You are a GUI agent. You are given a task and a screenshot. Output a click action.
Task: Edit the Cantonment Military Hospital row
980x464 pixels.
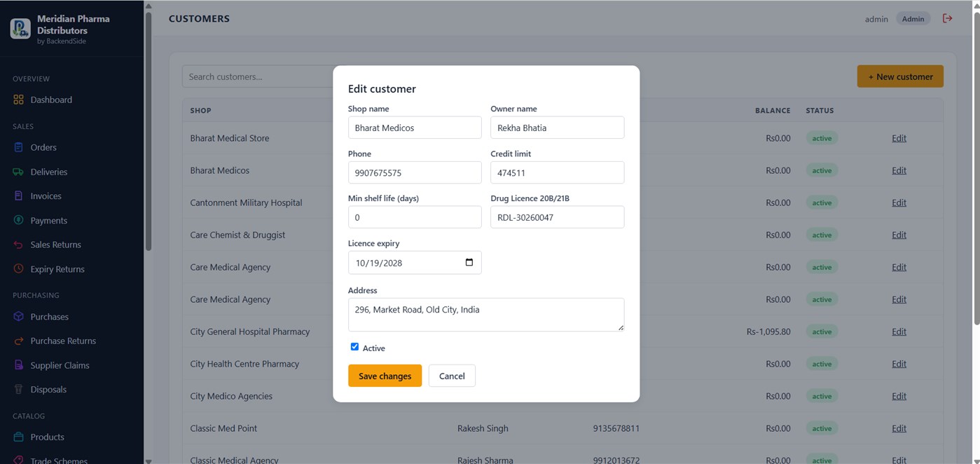[899, 203]
